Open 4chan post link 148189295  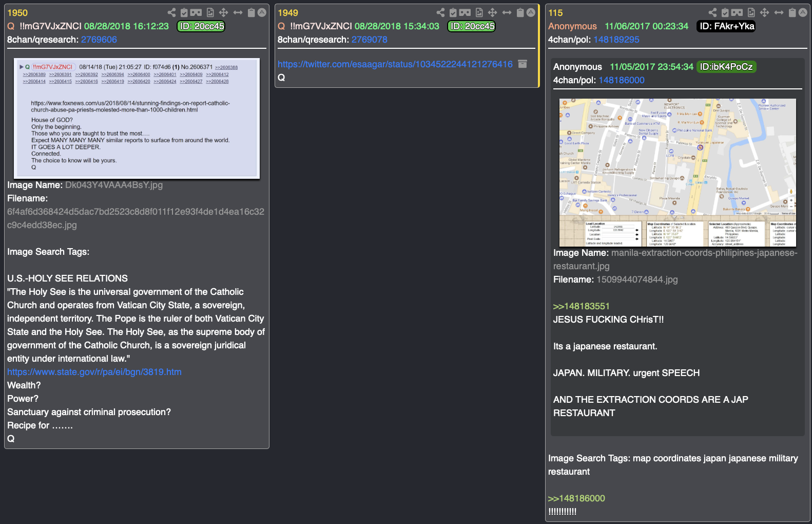[616, 40]
